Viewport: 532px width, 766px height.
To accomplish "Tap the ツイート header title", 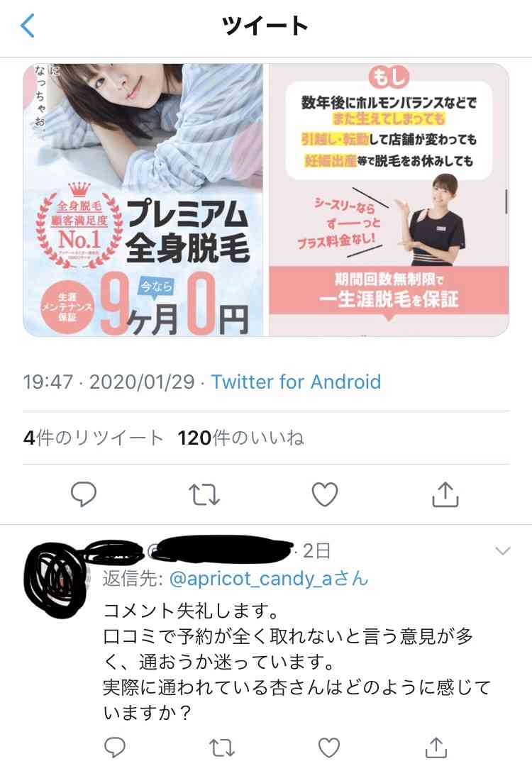I will 265,26.
